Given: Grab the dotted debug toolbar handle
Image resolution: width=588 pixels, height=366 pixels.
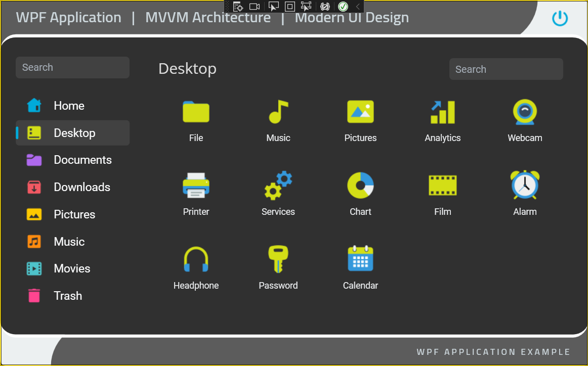Looking at the screenshot, I should (227, 7).
